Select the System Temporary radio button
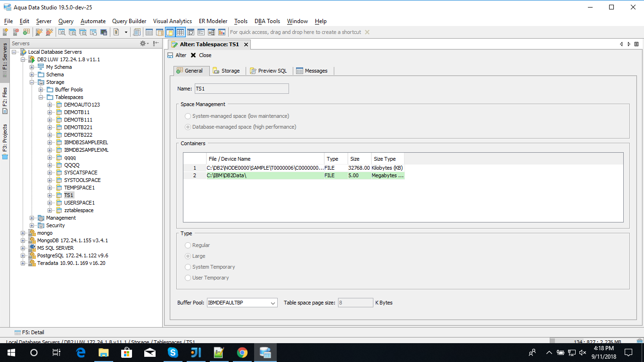 coord(188,267)
